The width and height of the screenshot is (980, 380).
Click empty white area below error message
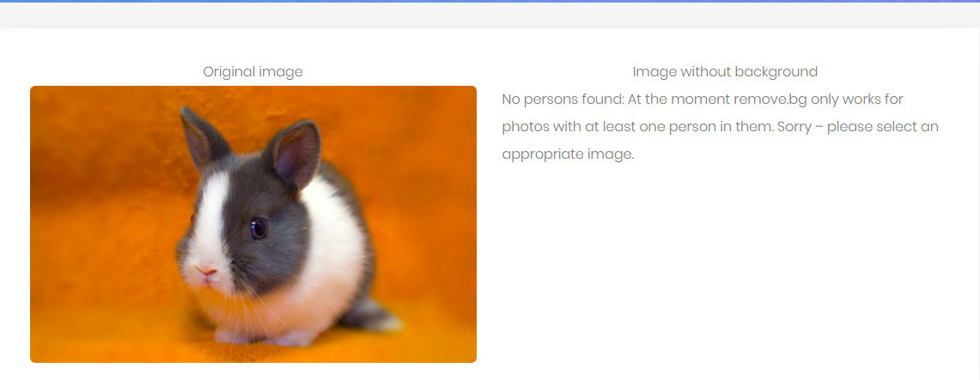click(x=725, y=262)
